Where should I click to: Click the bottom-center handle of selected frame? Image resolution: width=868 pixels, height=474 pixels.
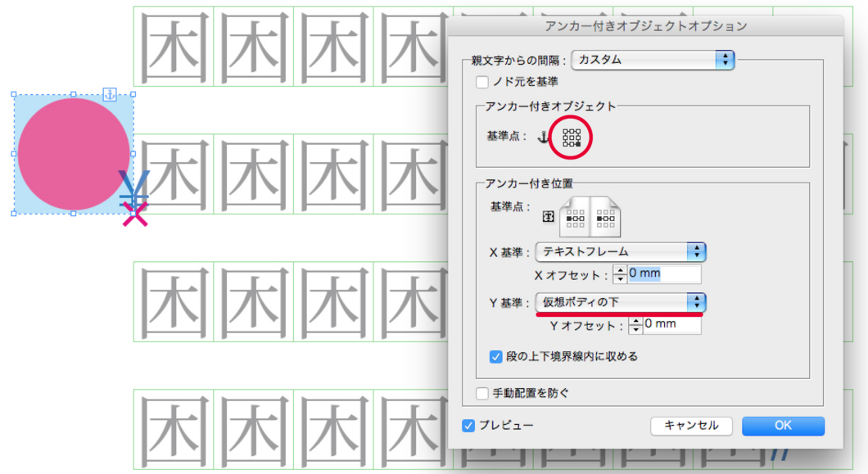[x=74, y=214]
